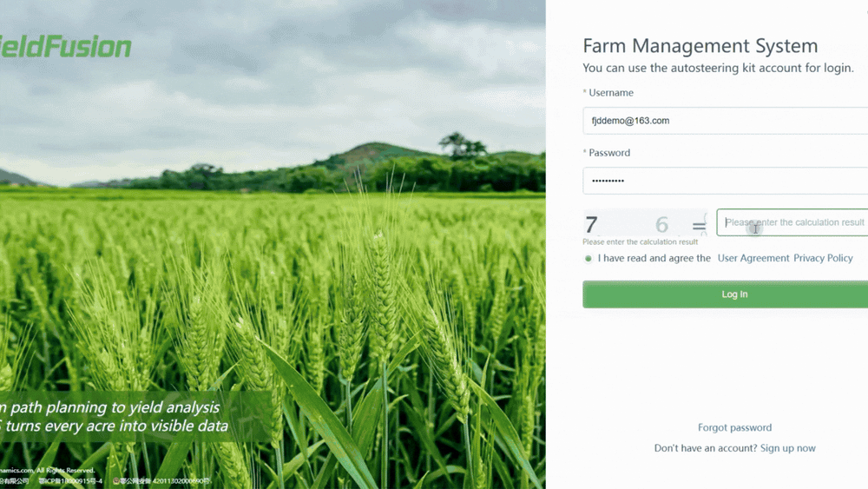
Task: Focus the Password input field
Action: 725,181
